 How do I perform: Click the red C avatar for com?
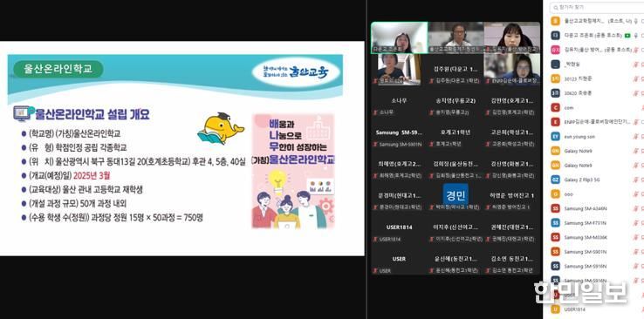556,107
